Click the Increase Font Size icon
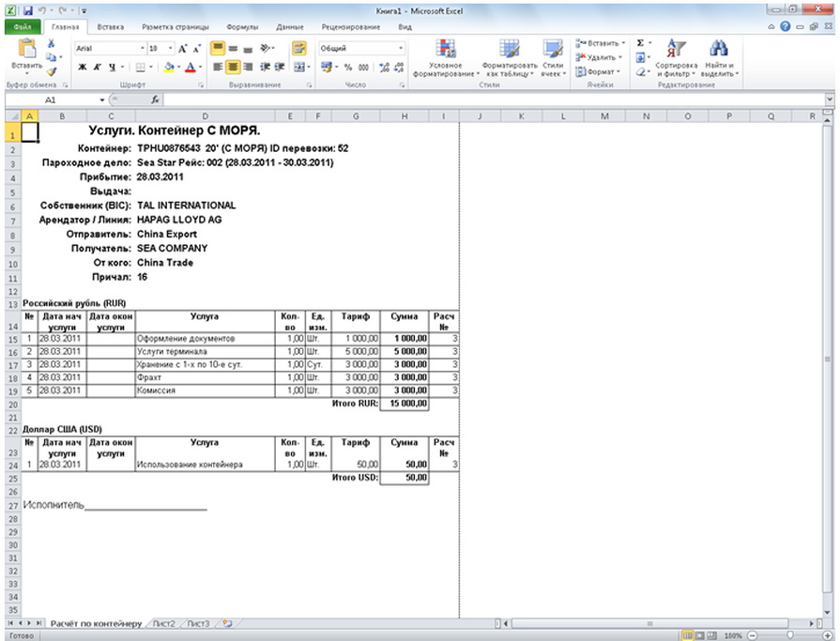 click(x=183, y=49)
